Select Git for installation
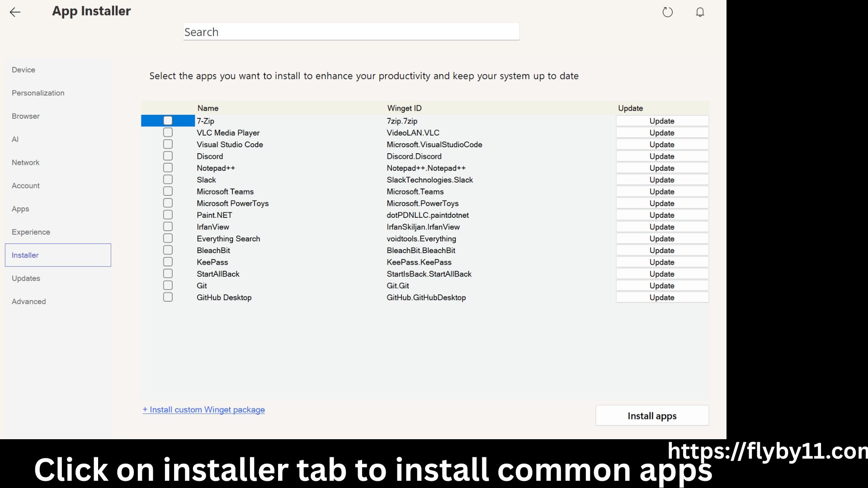This screenshot has width=868, height=488. pos(168,285)
